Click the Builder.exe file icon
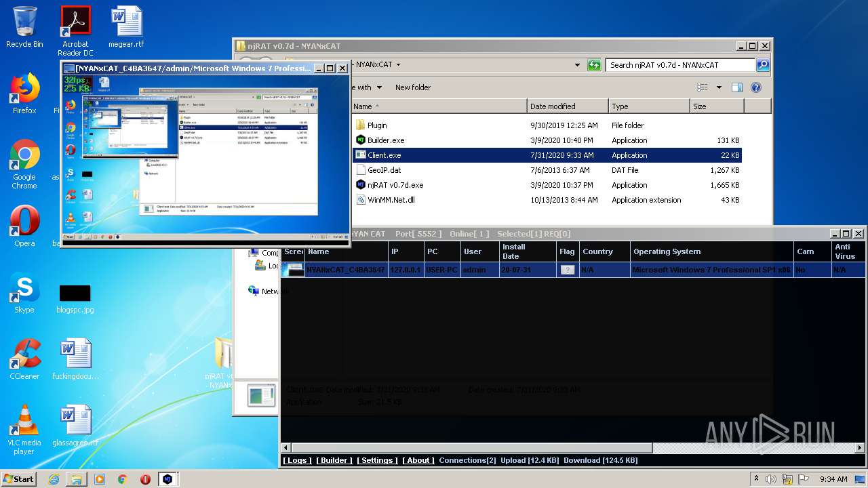The height and width of the screenshot is (488, 868). pyautogui.click(x=361, y=140)
